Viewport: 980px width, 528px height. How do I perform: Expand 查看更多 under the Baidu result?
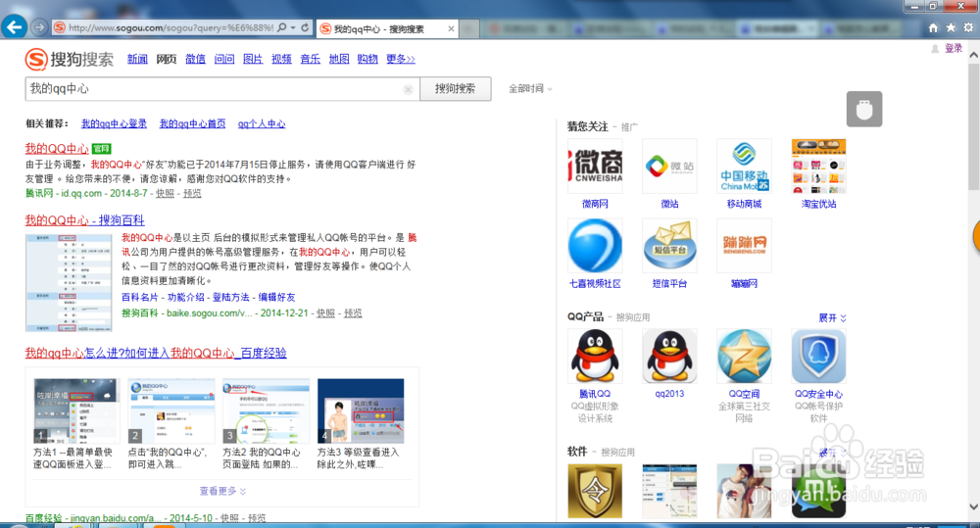(x=222, y=491)
